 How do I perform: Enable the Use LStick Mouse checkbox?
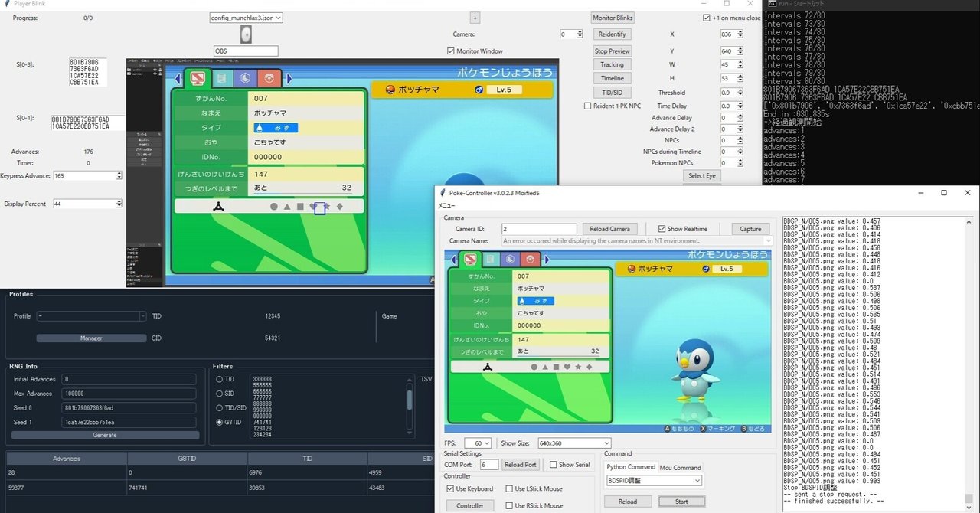[x=511, y=488]
